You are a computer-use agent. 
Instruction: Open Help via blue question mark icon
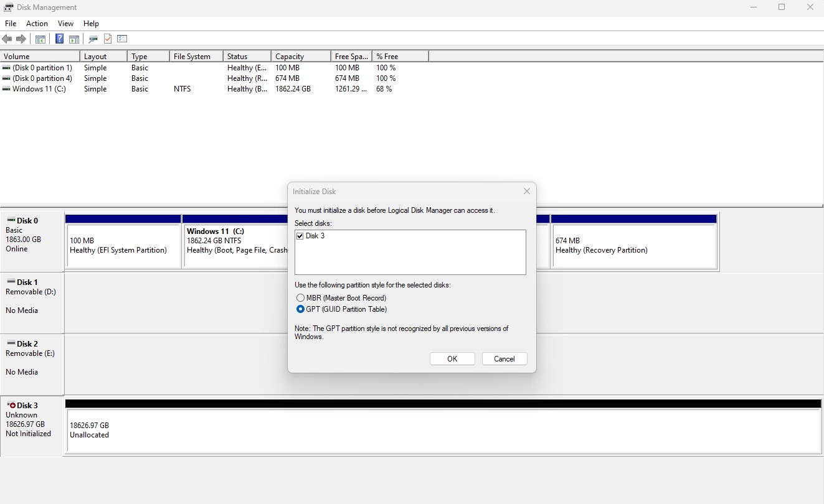click(59, 39)
